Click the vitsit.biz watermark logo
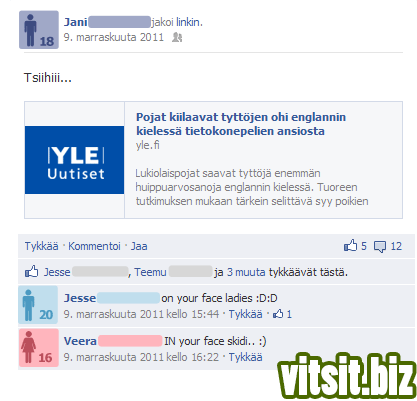417x401 pixels. [x=347, y=377]
